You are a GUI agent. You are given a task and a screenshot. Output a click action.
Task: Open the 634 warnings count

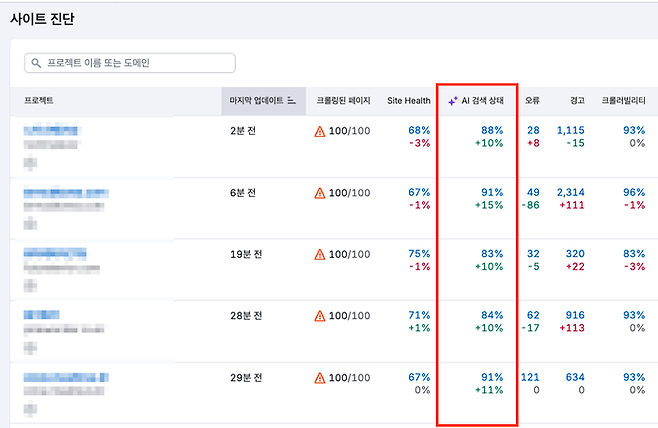coord(575,377)
